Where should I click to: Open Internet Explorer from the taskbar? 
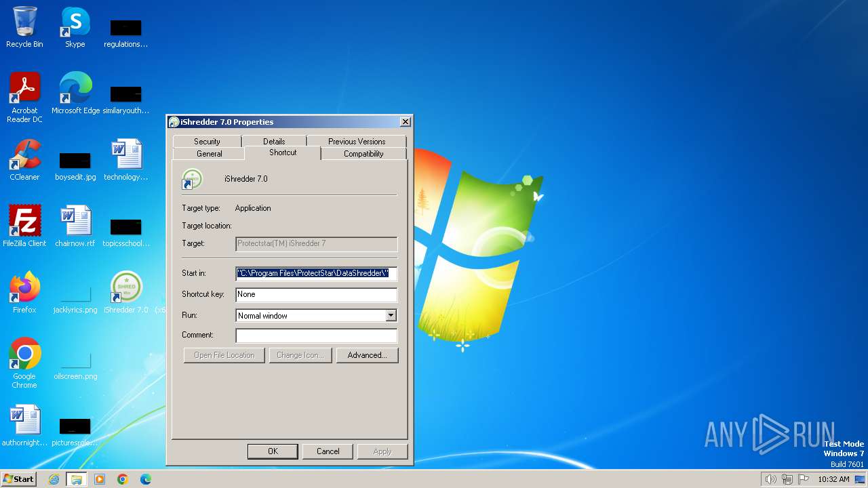pyautogui.click(x=54, y=479)
